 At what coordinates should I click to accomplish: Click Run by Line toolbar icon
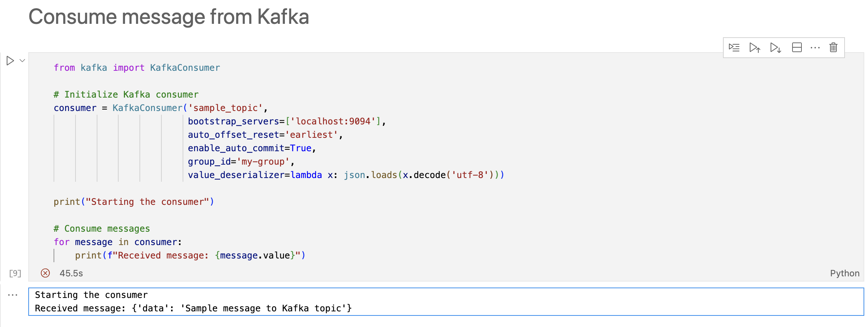(x=734, y=48)
